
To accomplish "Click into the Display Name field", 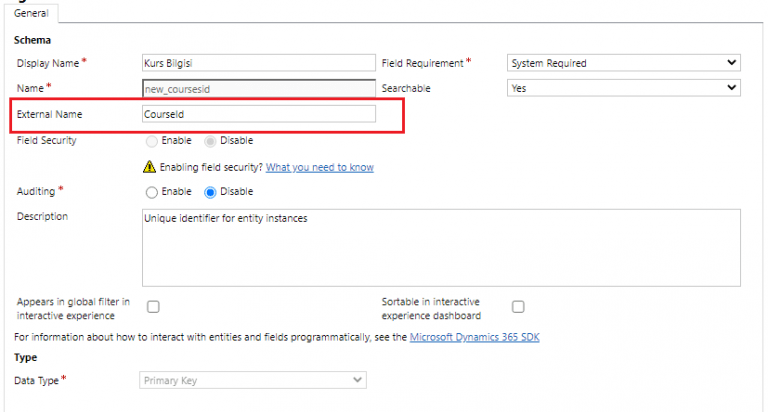I will [x=259, y=63].
